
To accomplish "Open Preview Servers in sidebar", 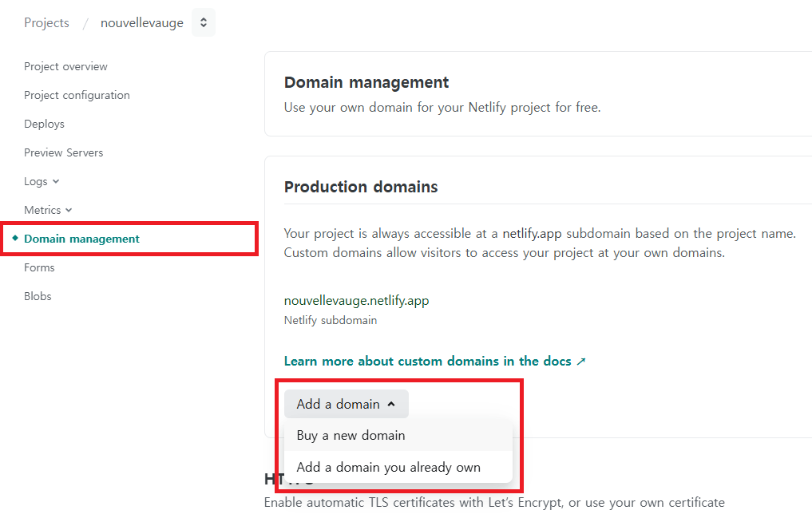I will coord(64,152).
